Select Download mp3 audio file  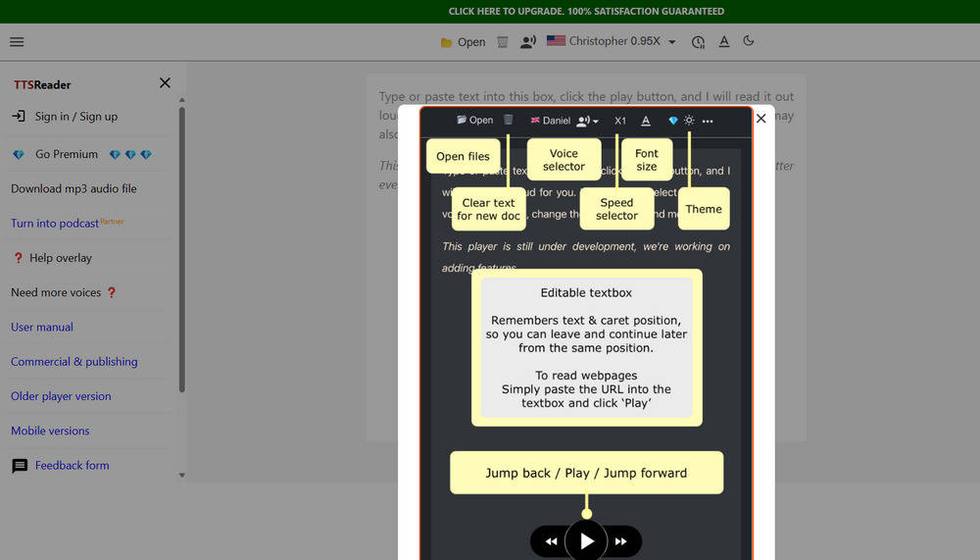coord(73,188)
